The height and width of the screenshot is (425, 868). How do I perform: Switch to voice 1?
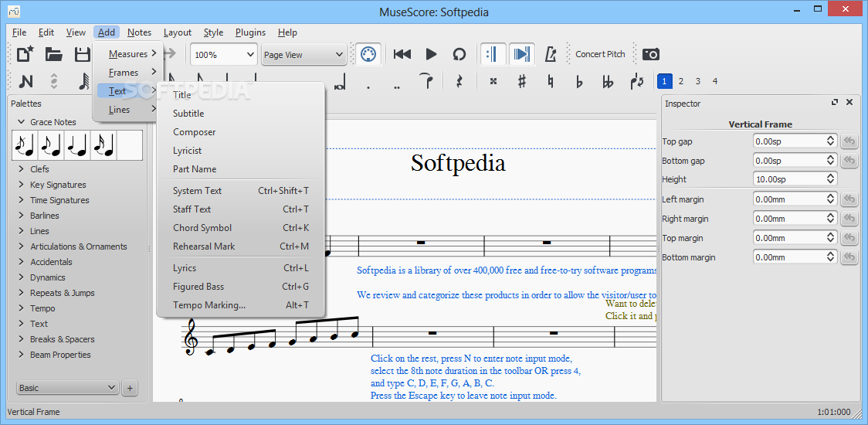(665, 81)
